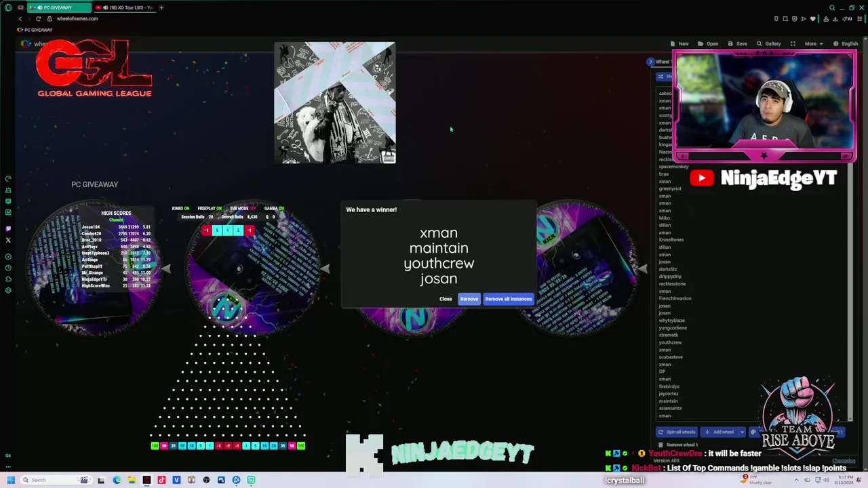Image resolution: width=868 pixels, height=488 pixels.
Task: Open the browser downloads icon
Action: pos(835,19)
